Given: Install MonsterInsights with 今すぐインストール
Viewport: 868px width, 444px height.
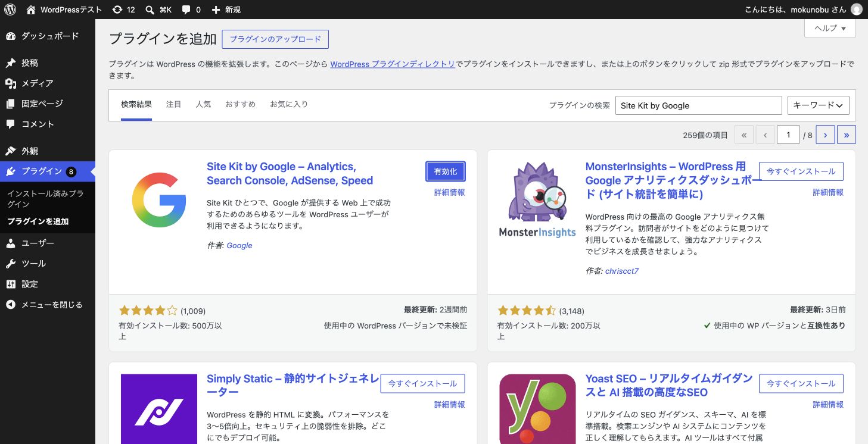Looking at the screenshot, I should coord(801,171).
